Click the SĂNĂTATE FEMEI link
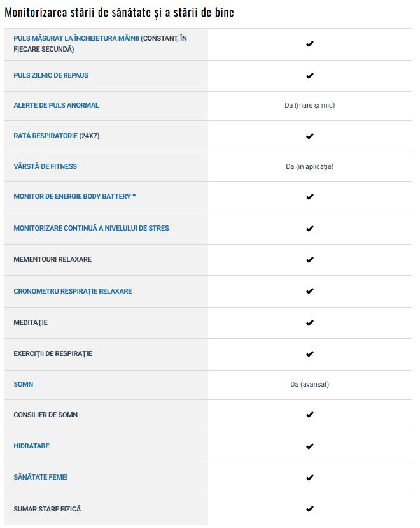Screen dimensions: 420x528 point(40,478)
